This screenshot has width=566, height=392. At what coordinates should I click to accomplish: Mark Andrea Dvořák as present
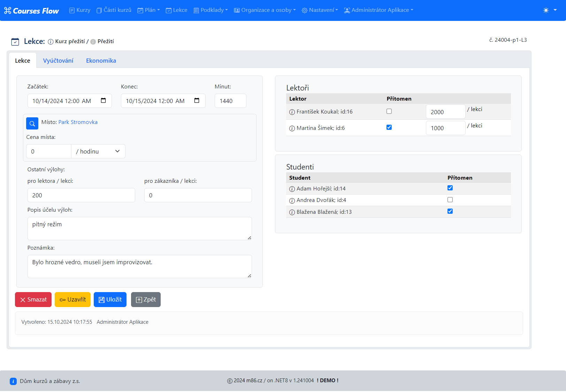click(450, 200)
